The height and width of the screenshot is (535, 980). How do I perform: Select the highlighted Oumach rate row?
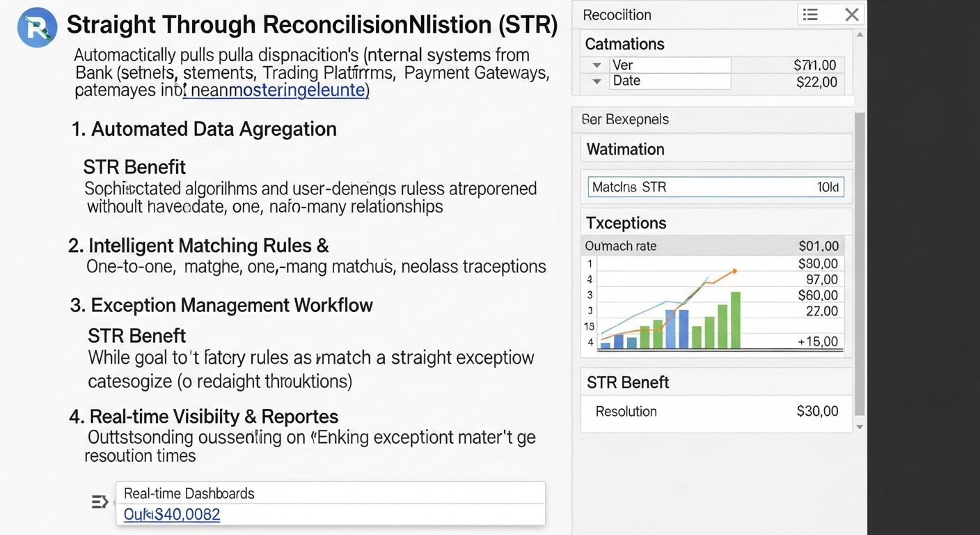click(x=711, y=246)
